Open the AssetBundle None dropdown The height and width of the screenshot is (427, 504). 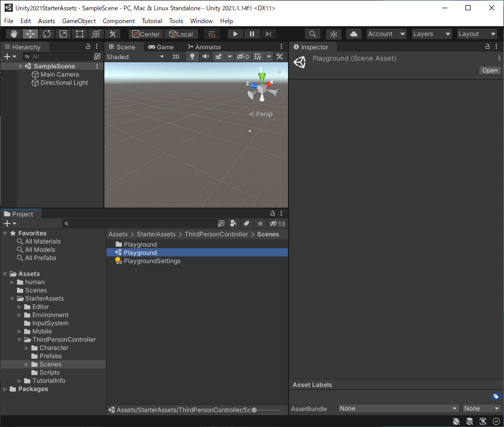click(x=398, y=408)
